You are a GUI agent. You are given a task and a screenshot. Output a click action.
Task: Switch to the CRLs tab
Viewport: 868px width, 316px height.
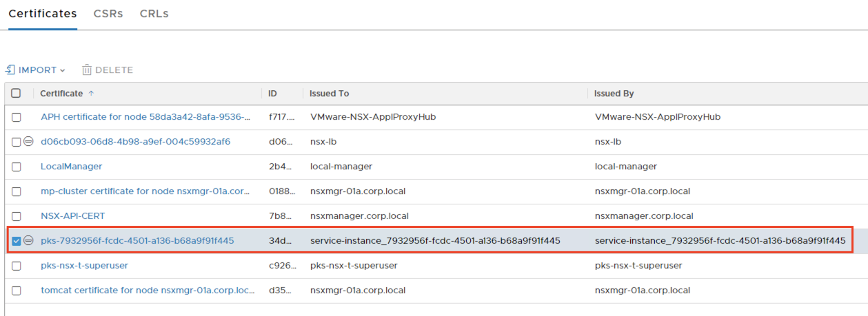coord(154,14)
